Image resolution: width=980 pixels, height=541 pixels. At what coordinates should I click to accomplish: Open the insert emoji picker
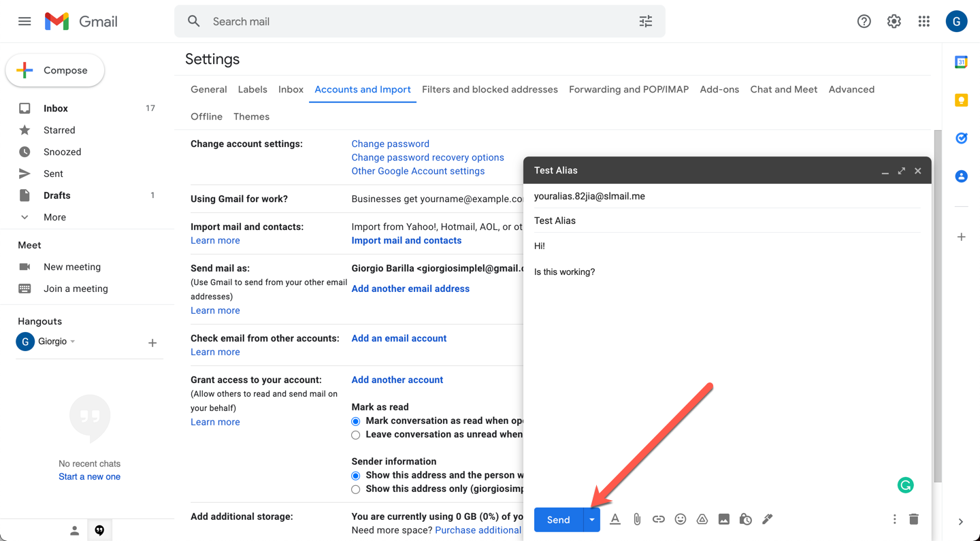tap(680, 519)
